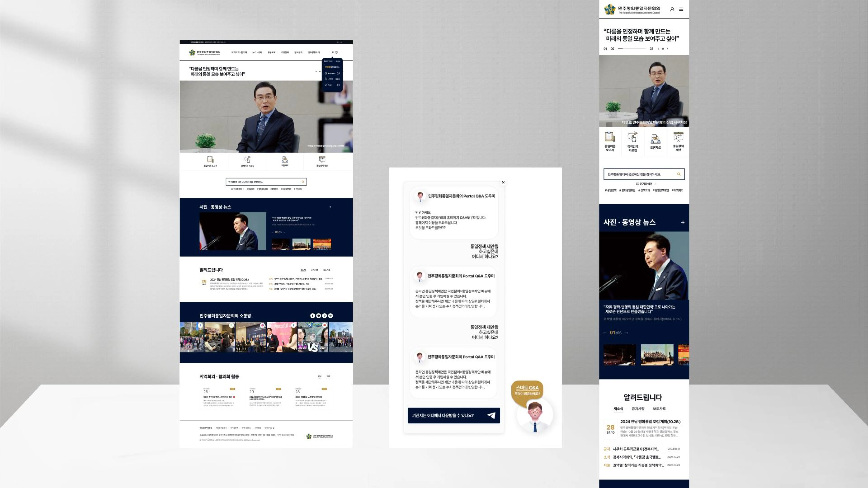This screenshot has width=868, height=488.
Task: Click the desktop site globe language icon
Action: 336,52
